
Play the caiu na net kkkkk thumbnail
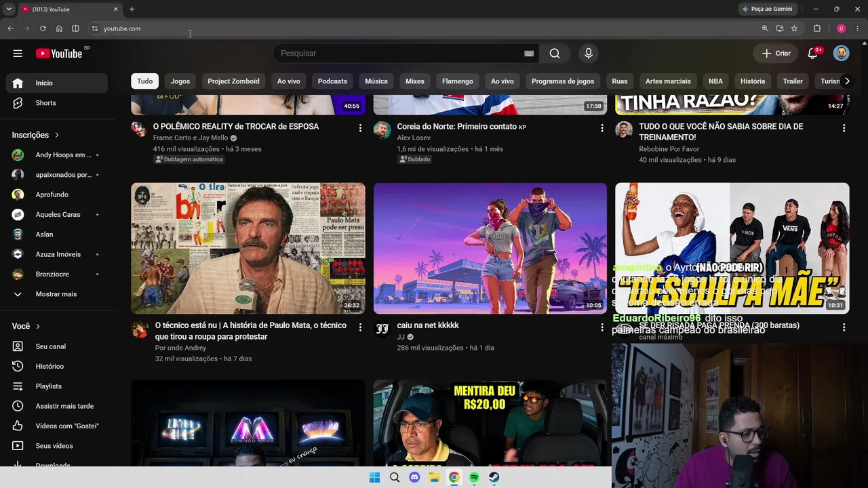coord(490,248)
